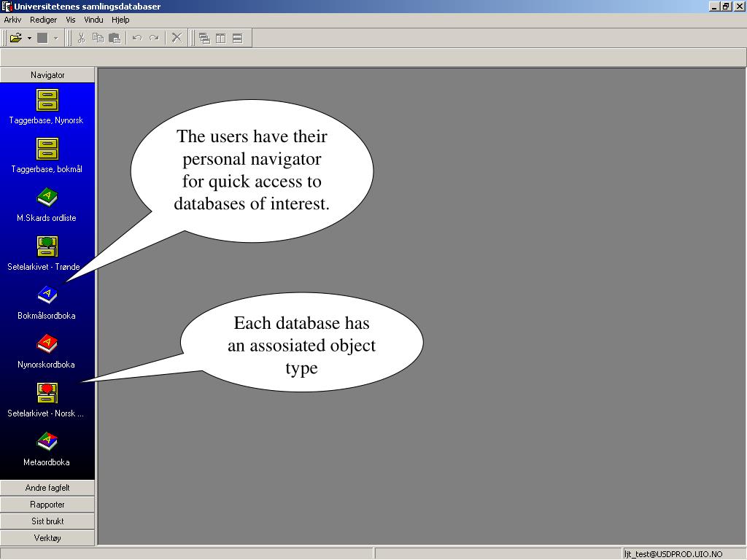Switch to the Andre fagfelt panel
Screen dimensions: 747x560
[47, 488]
